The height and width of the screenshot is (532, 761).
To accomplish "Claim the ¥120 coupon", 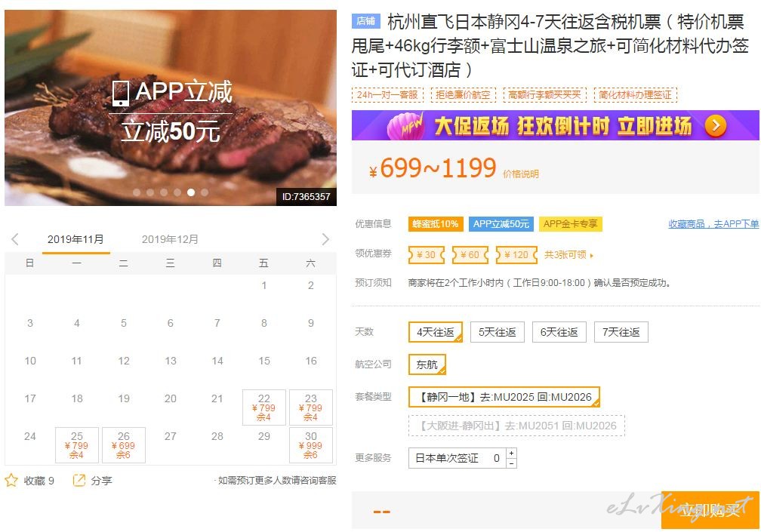I will (x=516, y=254).
